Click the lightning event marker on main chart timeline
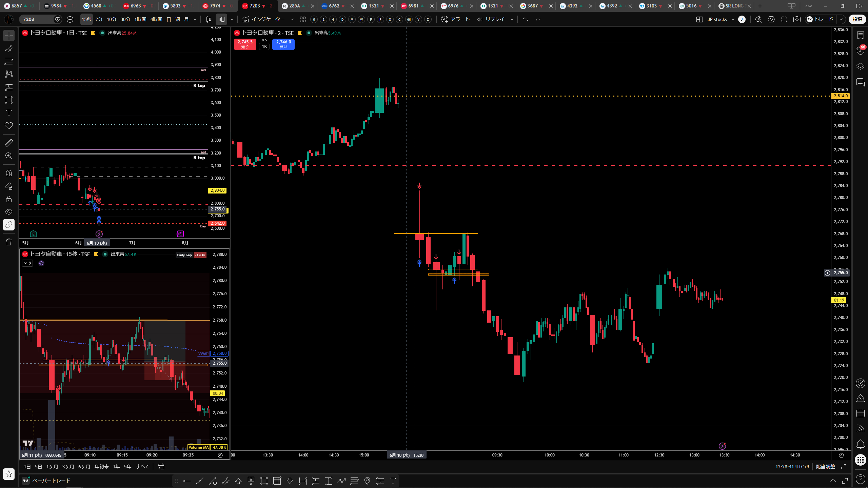The width and height of the screenshot is (868, 488). coord(722,446)
